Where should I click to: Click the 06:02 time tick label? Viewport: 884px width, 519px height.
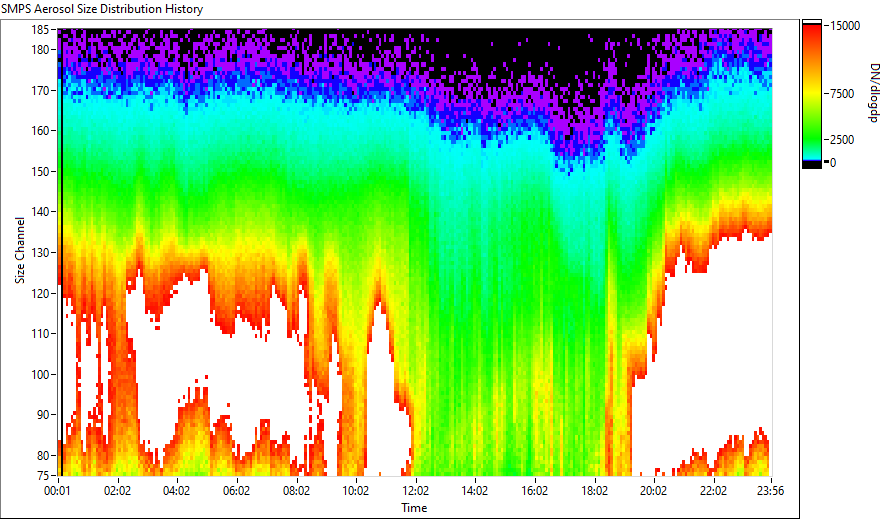(x=236, y=491)
